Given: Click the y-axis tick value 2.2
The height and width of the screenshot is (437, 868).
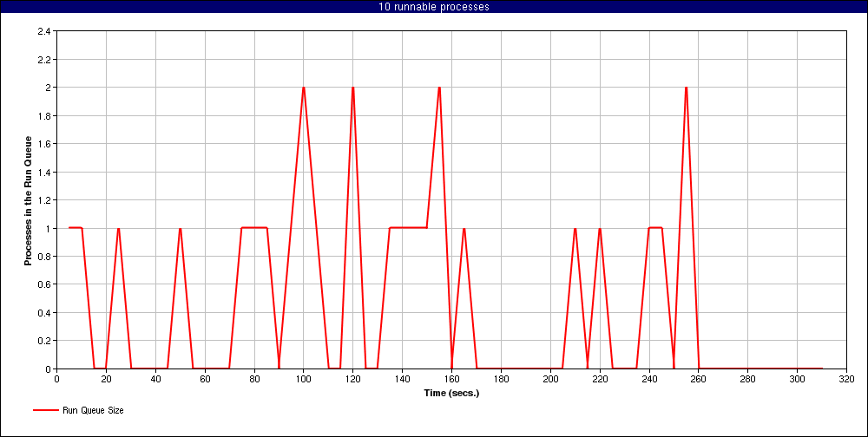Looking at the screenshot, I should click(x=45, y=60).
